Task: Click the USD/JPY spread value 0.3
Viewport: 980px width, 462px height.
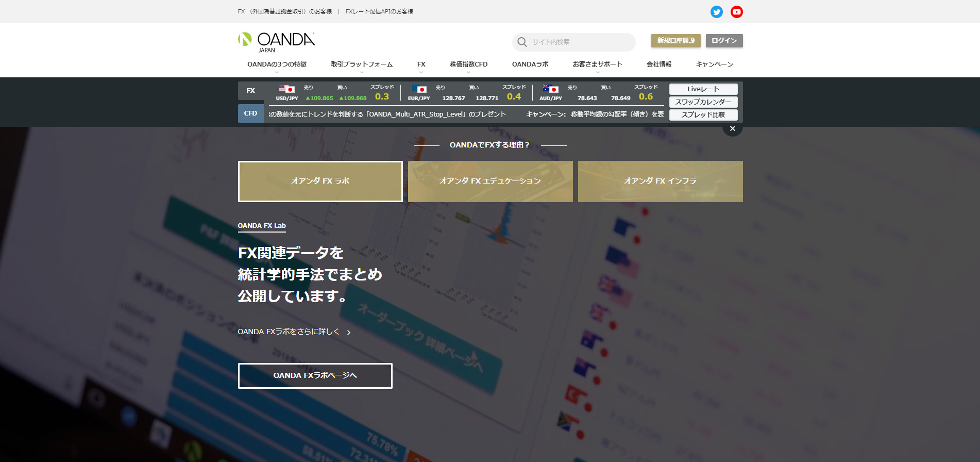Action: coord(382,97)
